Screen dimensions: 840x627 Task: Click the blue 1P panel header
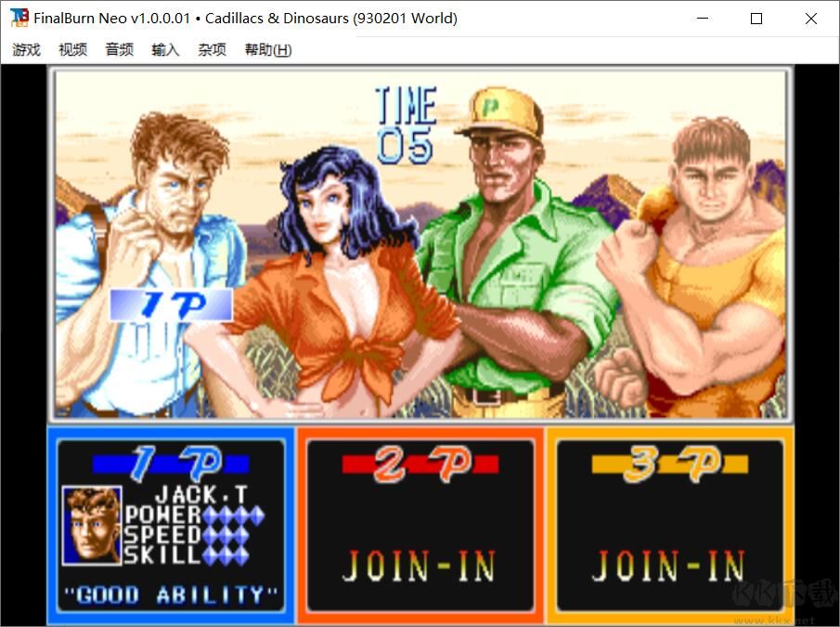coord(171,464)
